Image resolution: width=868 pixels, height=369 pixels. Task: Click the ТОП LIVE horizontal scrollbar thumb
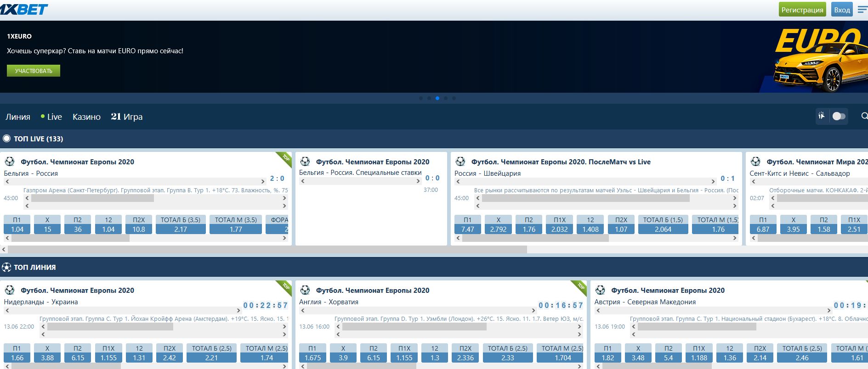267,250
